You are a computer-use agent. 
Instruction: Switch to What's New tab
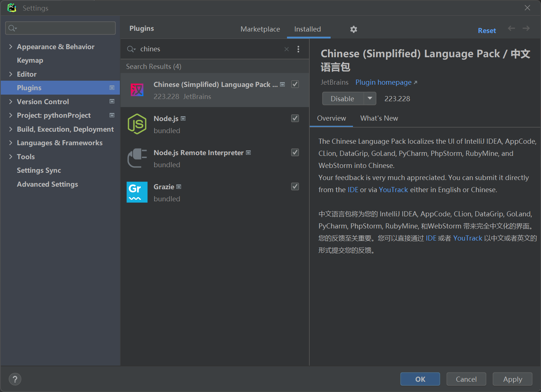click(379, 118)
